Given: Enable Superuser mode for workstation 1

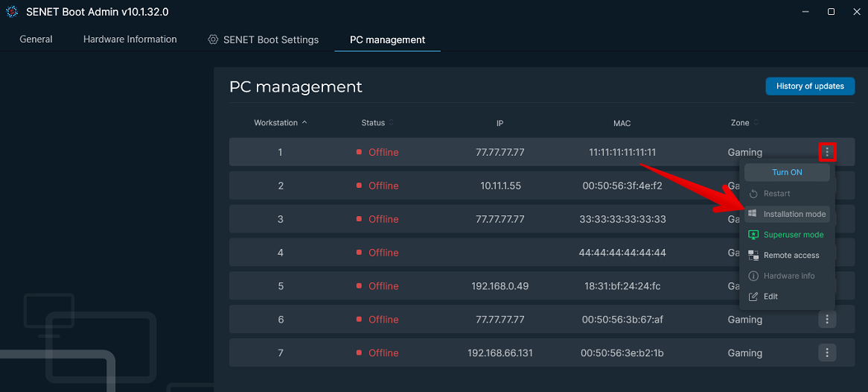Looking at the screenshot, I should point(793,235).
